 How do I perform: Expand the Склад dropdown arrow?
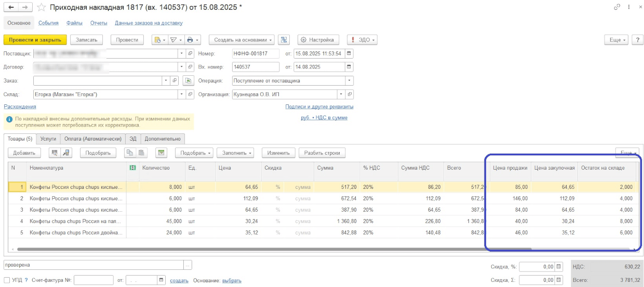pyautogui.click(x=181, y=94)
